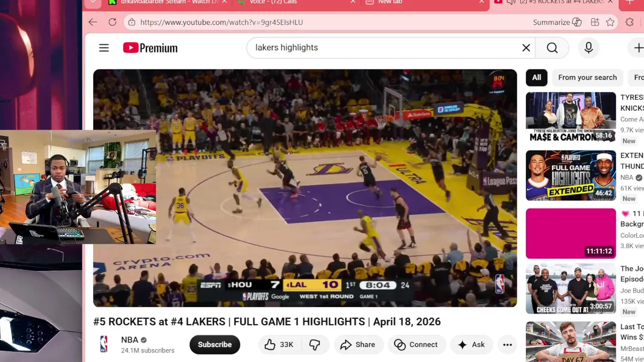Click Summarize in the address bar
This screenshot has height=362, width=644.
[557, 22]
